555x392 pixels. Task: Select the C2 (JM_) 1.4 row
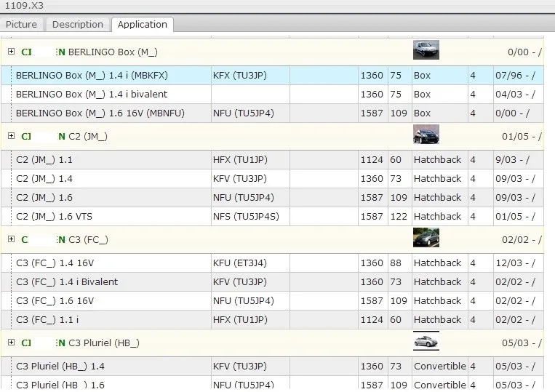click(x=272, y=179)
